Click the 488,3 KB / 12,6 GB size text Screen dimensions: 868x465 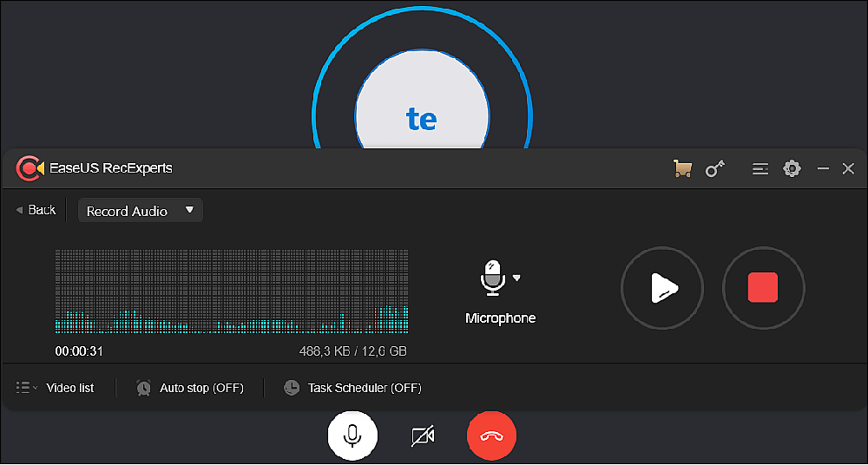pyautogui.click(x=353, y=351)
